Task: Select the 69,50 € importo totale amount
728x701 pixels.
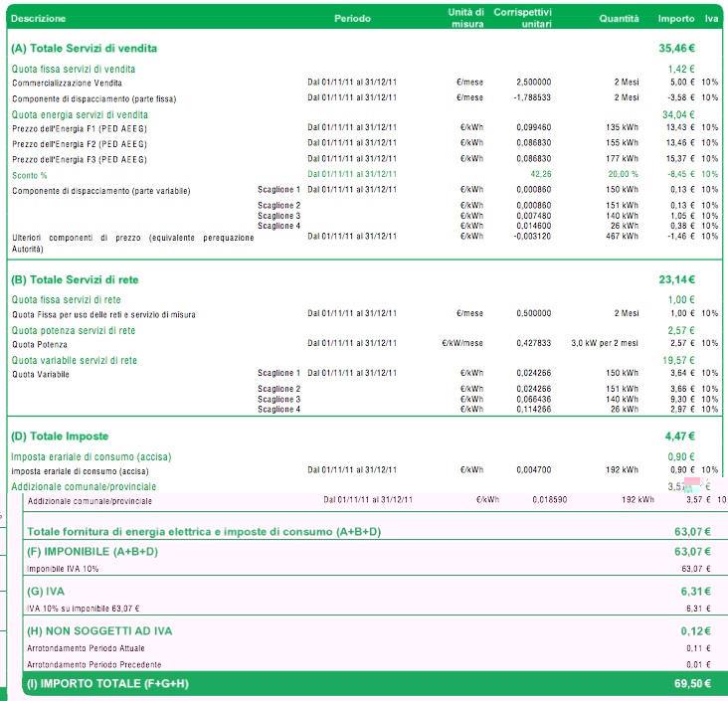Action: click(x=692, y=683)
